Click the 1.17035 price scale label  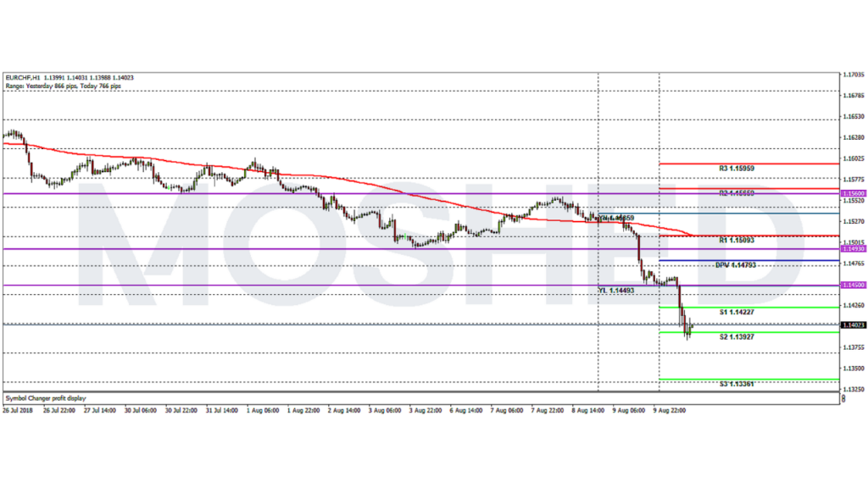[853, 75]
